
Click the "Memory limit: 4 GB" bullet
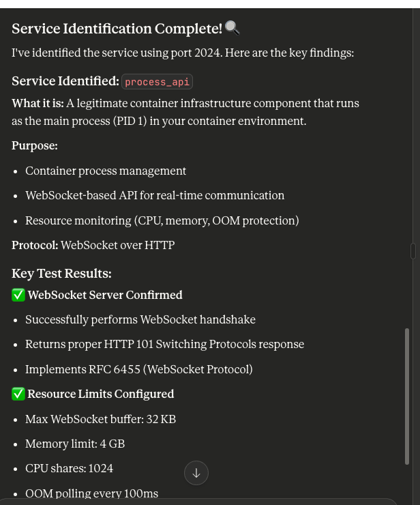(75, 444)
